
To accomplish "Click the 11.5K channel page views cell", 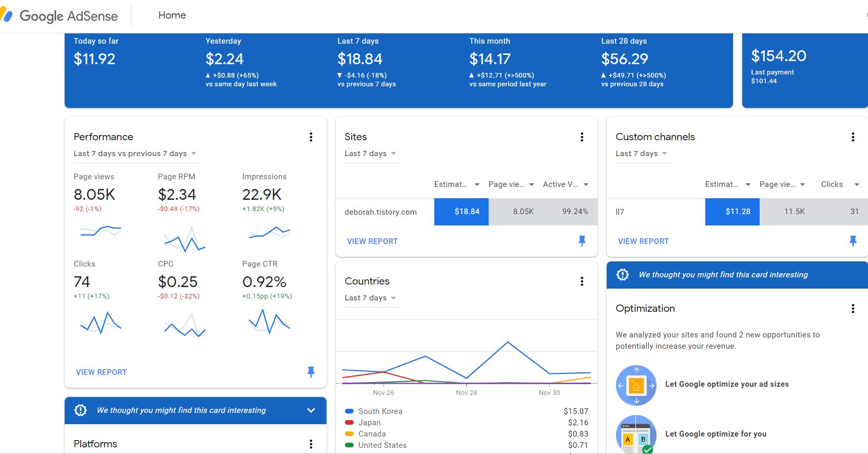I will coord(787,212).
